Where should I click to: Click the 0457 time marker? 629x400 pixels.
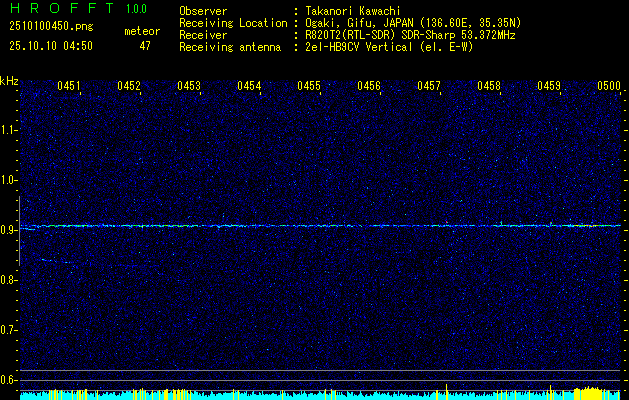[429, 86]
